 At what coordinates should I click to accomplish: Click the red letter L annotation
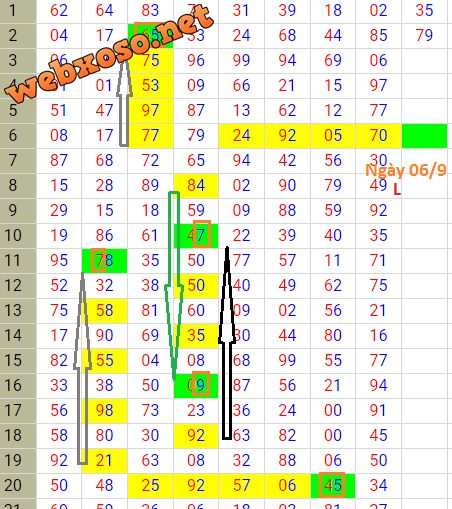397,190
